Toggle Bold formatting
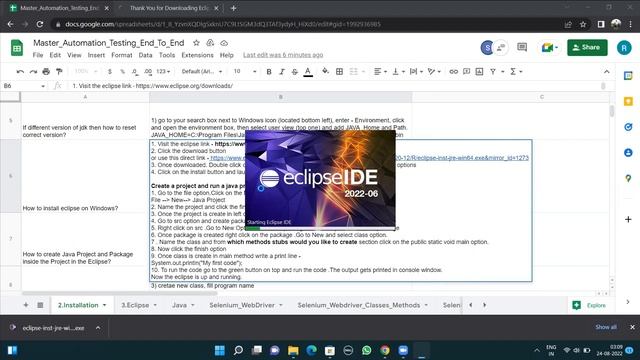 (269, 71)
